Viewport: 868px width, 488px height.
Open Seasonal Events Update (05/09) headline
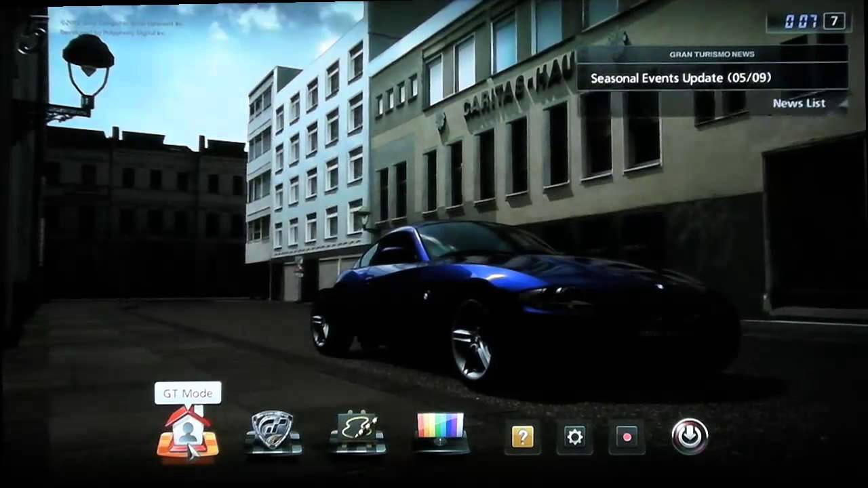click(x=681, y=78)
